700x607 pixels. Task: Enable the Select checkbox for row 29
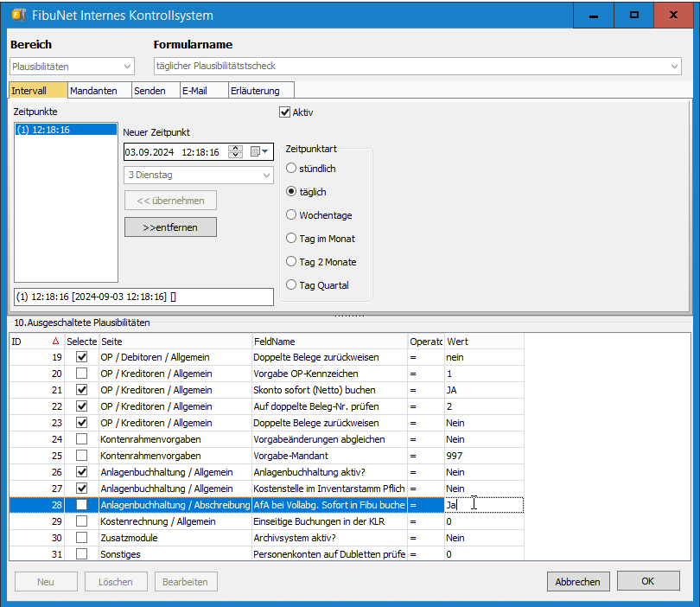82,521
